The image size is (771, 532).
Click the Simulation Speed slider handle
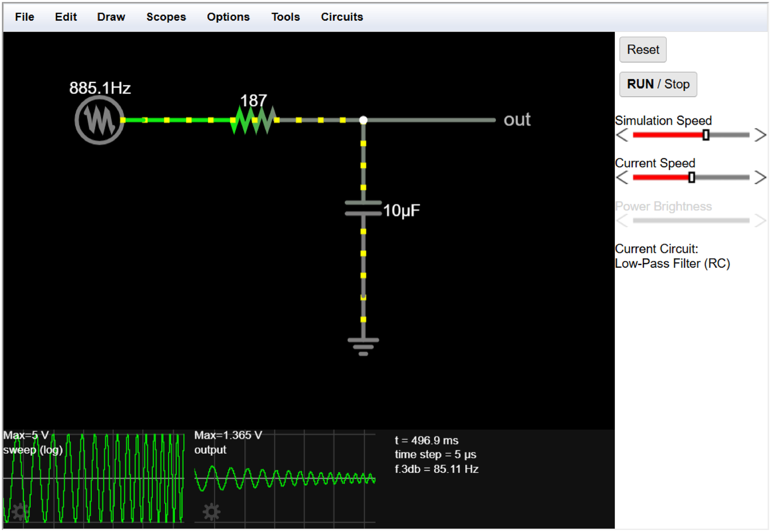(706, 135)
